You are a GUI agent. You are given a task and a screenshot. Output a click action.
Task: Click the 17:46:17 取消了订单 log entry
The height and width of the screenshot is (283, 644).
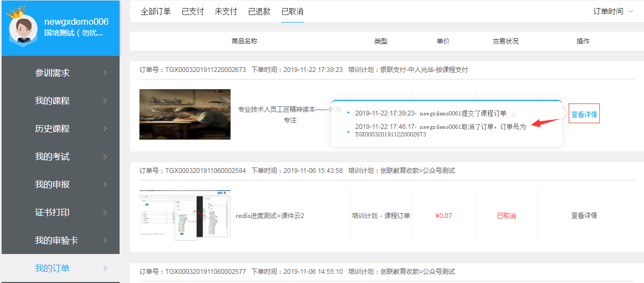pos(440,130)
